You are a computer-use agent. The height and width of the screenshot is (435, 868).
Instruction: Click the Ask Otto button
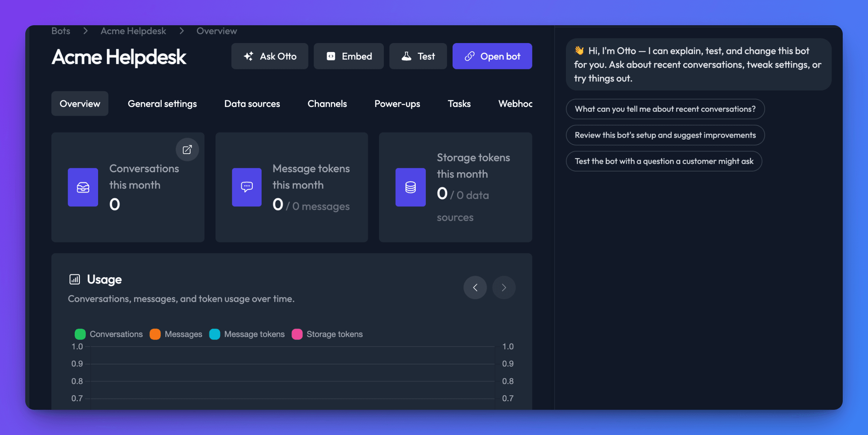269,56
